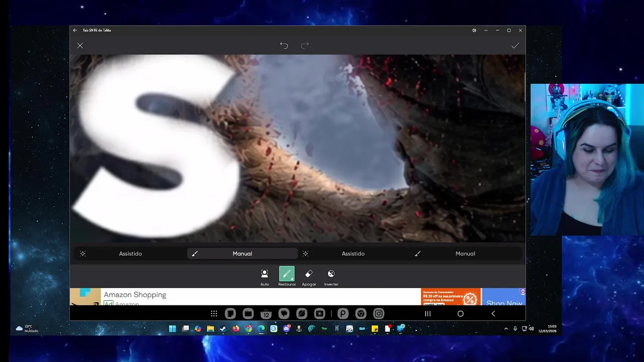The width and height of the screenshot is (644, 362).
Task: Expand the hidden system tray icons
Action: (506, 329)
